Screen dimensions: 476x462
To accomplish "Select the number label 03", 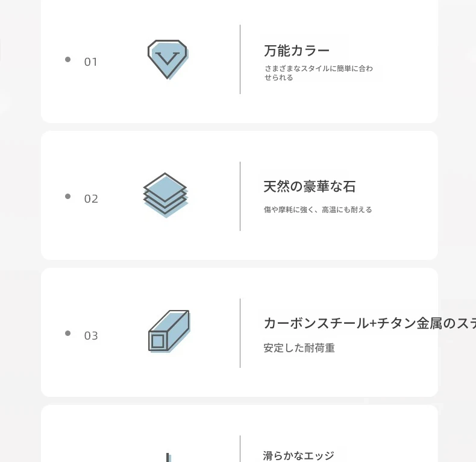I will pos(91,336).
